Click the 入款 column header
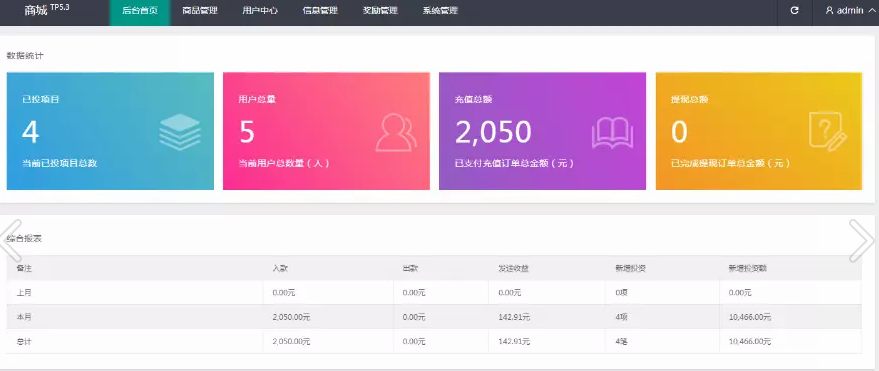The width and height of the screenshot is (879, 371). point(280,268)
